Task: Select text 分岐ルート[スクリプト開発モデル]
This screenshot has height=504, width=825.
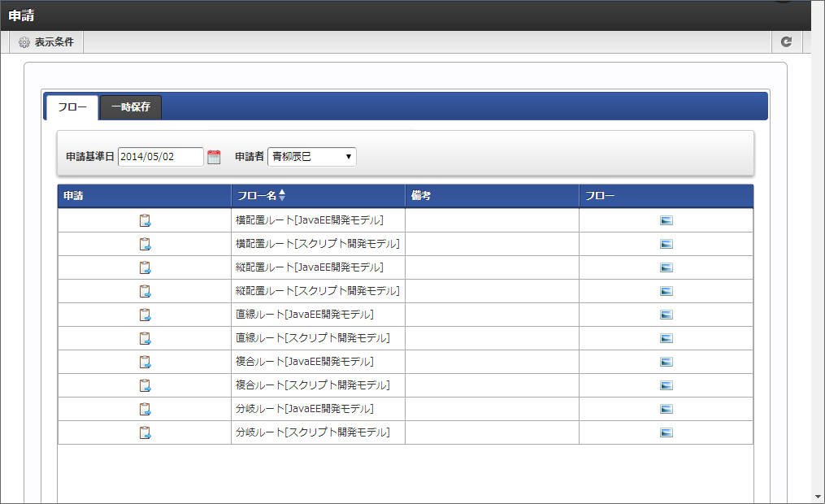Action: click(x=313, y=432)
